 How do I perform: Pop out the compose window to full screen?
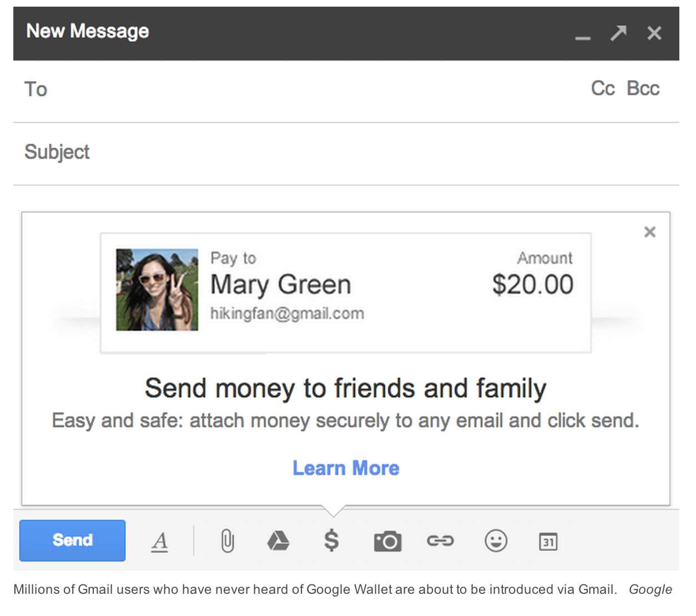pyautogui.click(x=618, y=33)
